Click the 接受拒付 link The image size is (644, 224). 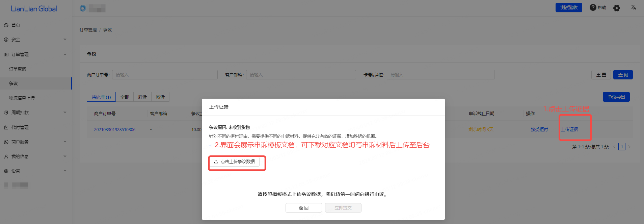pos(539,129)
